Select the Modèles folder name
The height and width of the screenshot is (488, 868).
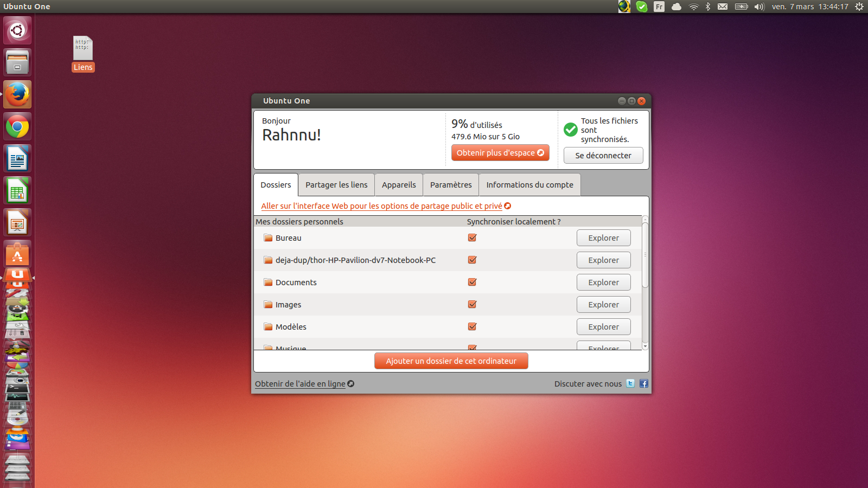tap(291, 327)
